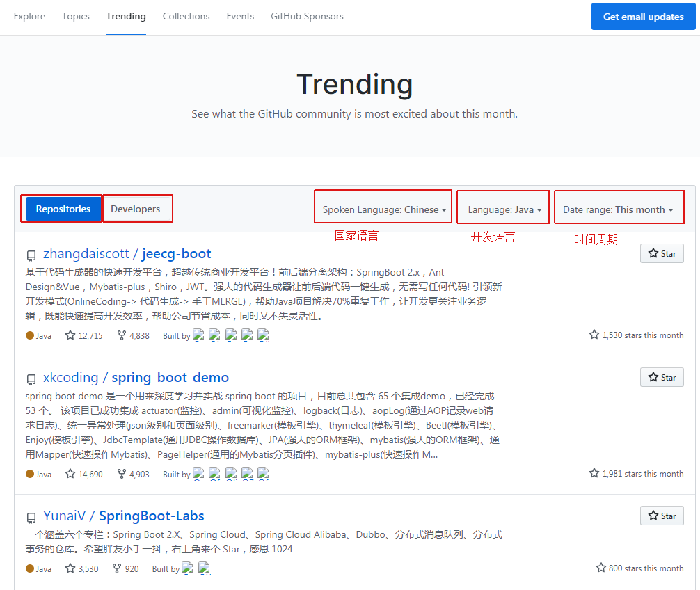Screen dimensions: 700x590
Task: Open the Collections tab
Action: tap(186, 17)
